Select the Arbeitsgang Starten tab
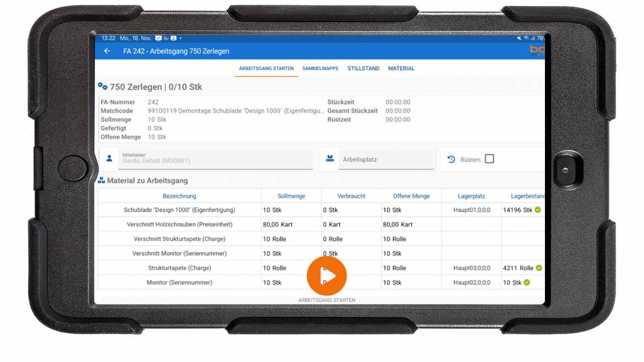The height and width of the screenshot is (362, 644). [x=266, y=69]
